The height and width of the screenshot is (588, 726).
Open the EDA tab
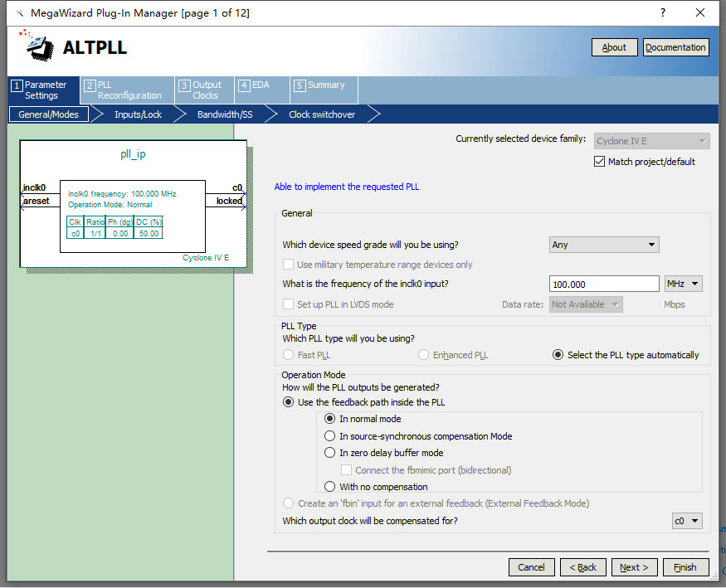262,90
